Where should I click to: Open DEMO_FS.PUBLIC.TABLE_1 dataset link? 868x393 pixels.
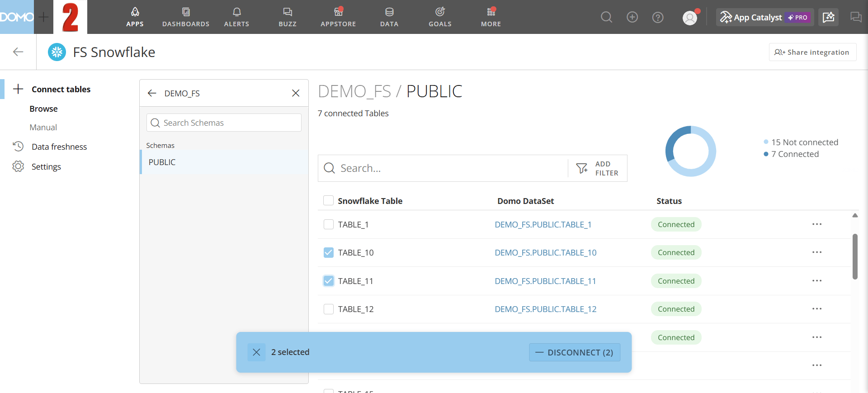543,224
